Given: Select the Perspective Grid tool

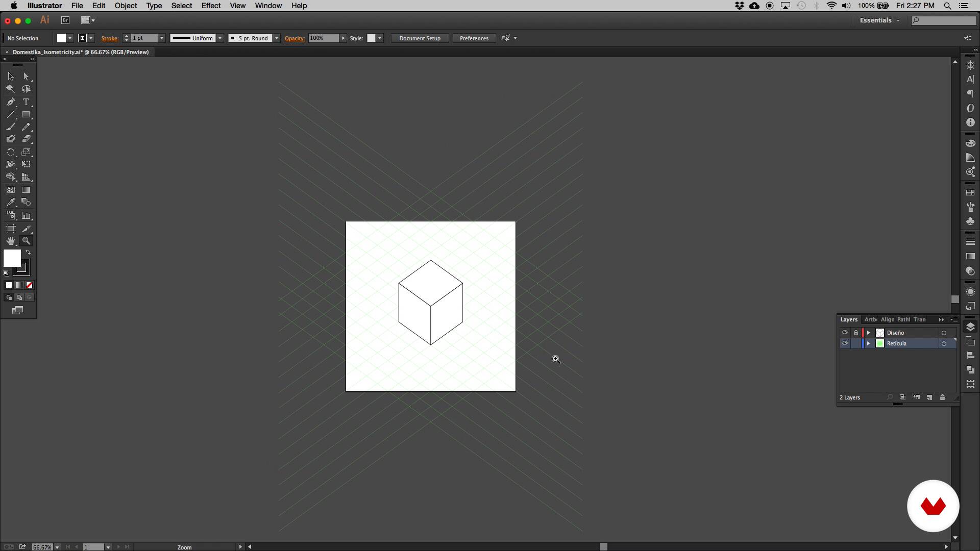Looking at the screenshot, I should (x=26, y=177).
